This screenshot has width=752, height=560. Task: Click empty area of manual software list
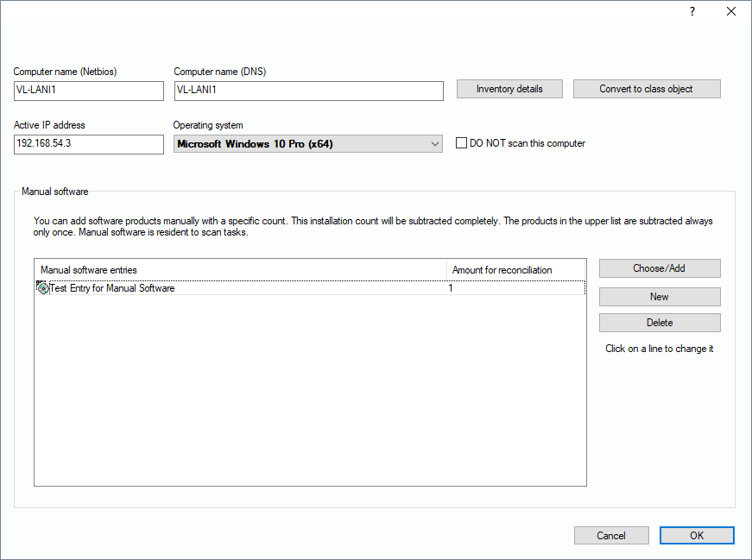point(309,397)
